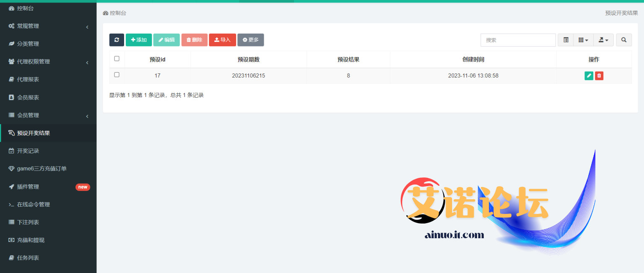
Task: Click the 编辑 toolbar button
Action: (x=166, y=40)
